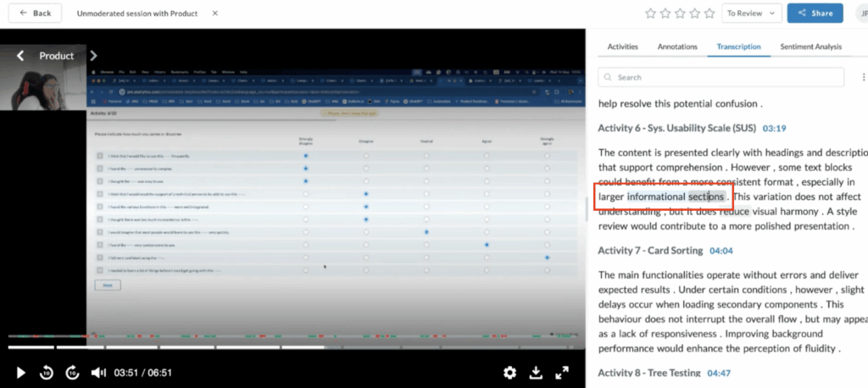Download the session recording
Image resolution: width=868 pixels, height=388 pixels.
click(x=536, y=373)
